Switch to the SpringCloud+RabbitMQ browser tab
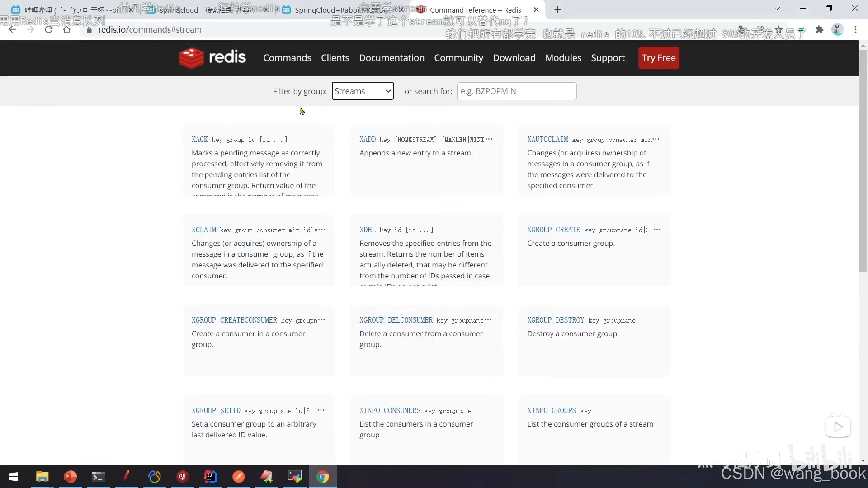Image resolution: width=868 pixels, height=488 pixels. click(341, 9)
